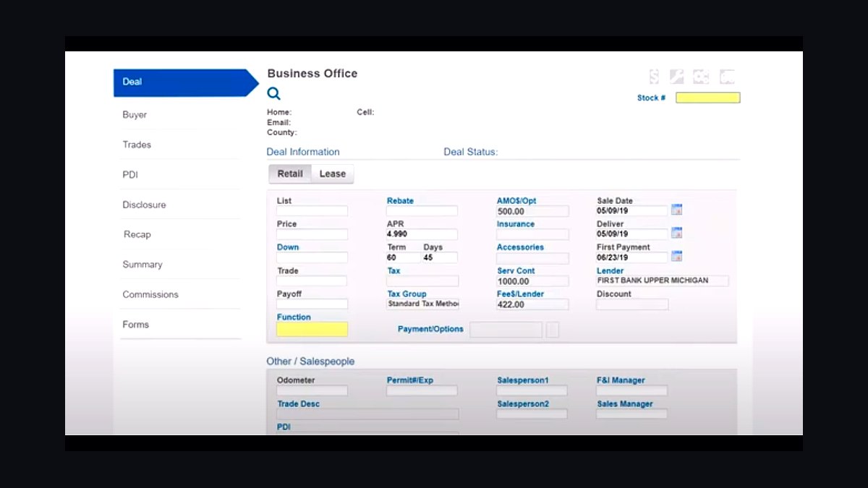
Task: Open the Sale Date calendar picker
Action: point(676,210)
